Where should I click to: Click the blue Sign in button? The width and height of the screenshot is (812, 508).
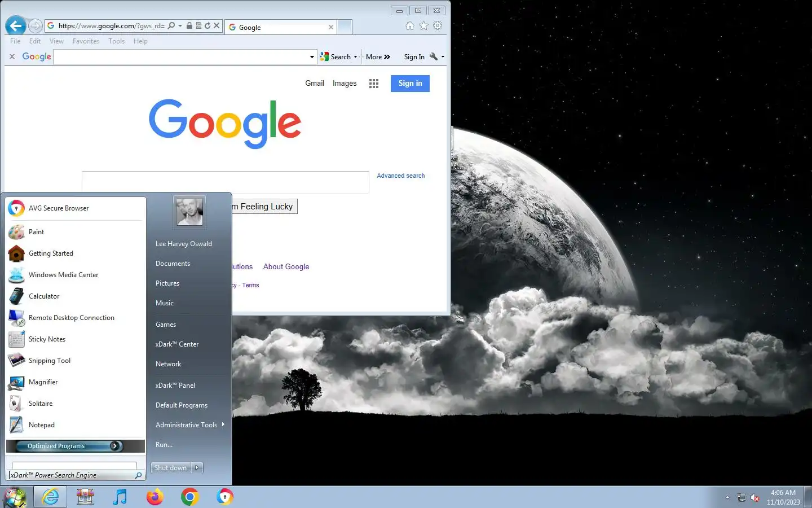coord(410,84)
